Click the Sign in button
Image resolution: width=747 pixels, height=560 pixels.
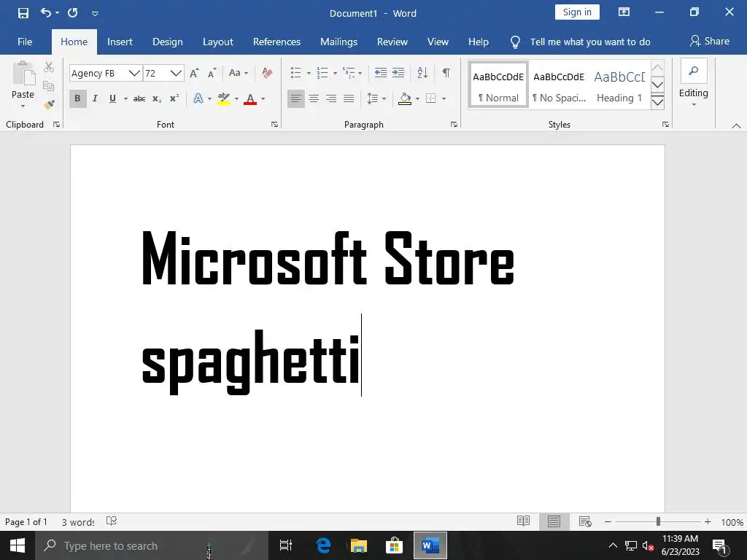coord(577,12)
